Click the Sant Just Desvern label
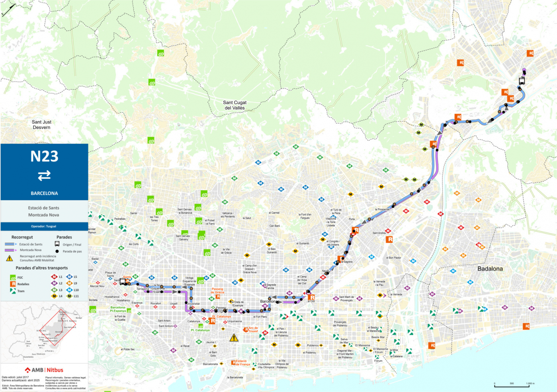 pos(41,125)
